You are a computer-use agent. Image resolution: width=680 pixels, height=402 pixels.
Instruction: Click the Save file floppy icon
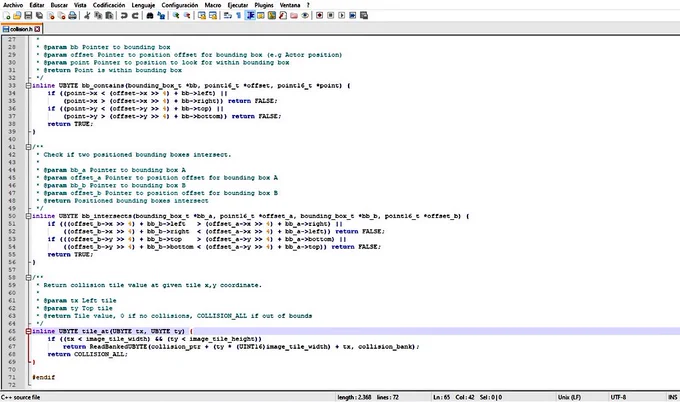pos(28,16)
